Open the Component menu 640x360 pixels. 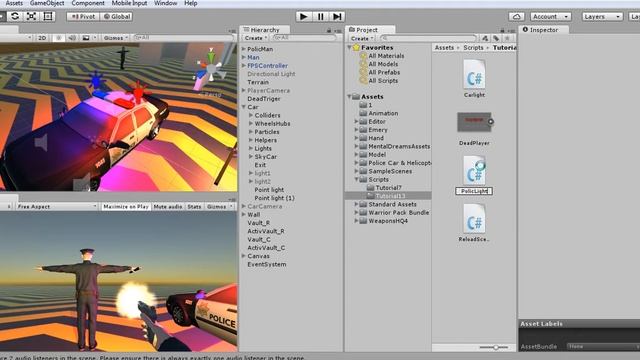[x=88, y=3]
